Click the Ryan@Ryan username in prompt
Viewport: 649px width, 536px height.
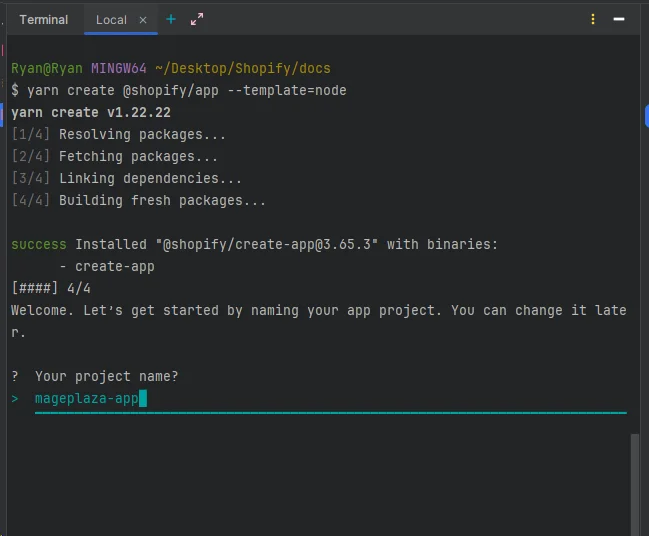coord(47,68)
